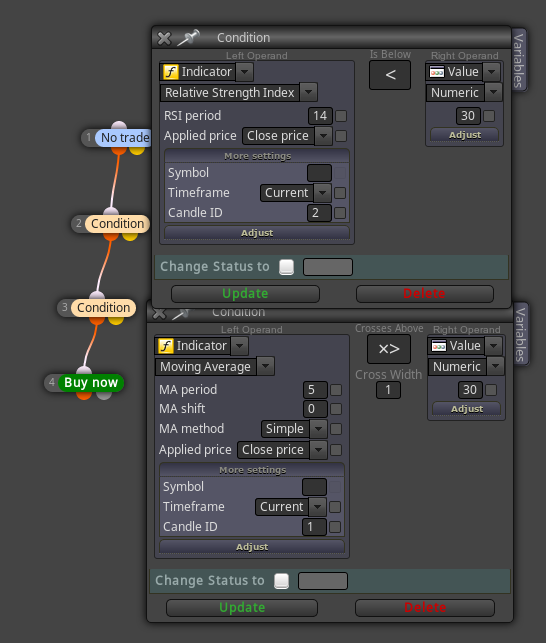Viewport: 546px width, 643px height.
Task: Open upper Applied price Close price dropdown
Action: tap(323, 136)
